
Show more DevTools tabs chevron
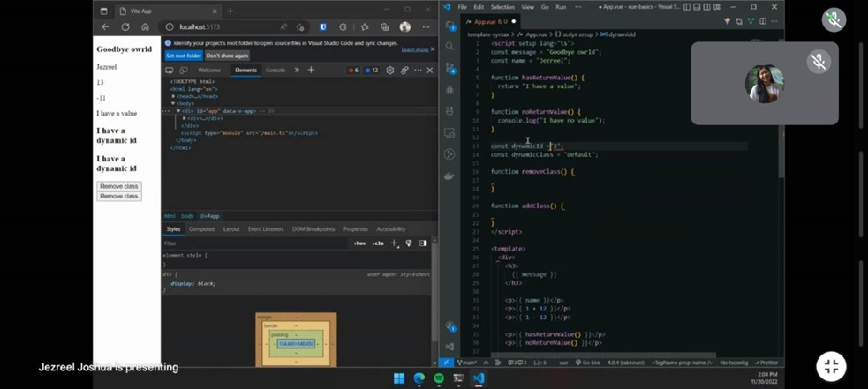(x=297, y=71)
